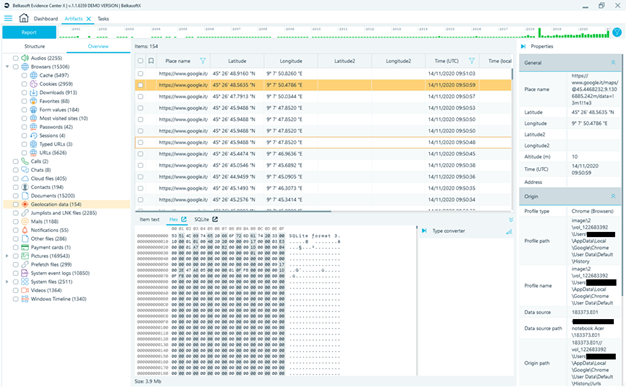This screenshot has width=626, height=387.
Task: Click the tall green bar on timeline
Action: coord(539,33)
